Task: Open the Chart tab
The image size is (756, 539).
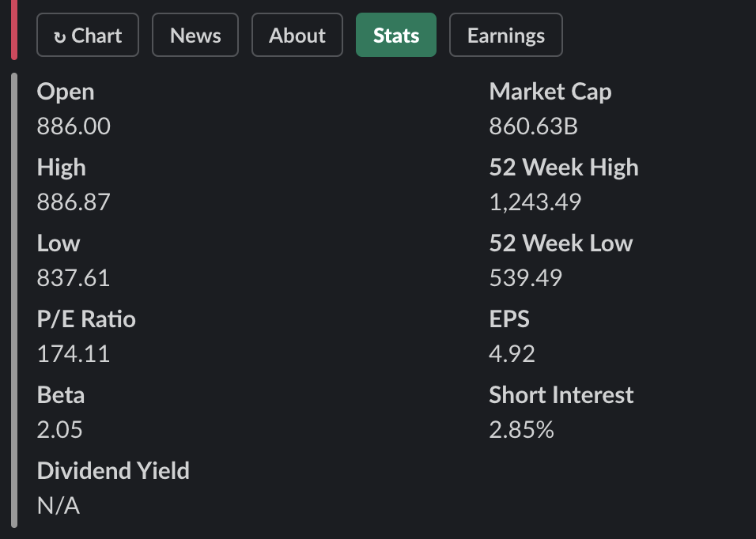Action: [x=88, y=35]
